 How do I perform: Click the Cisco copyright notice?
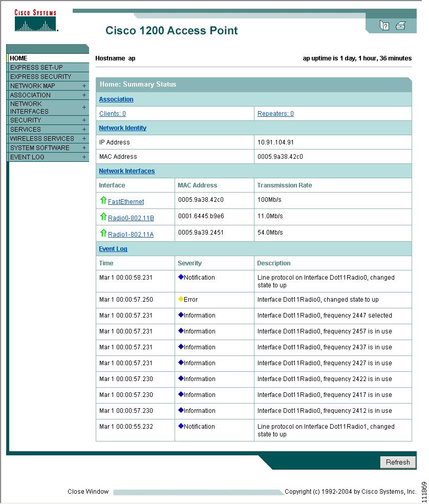pos(350,492)
